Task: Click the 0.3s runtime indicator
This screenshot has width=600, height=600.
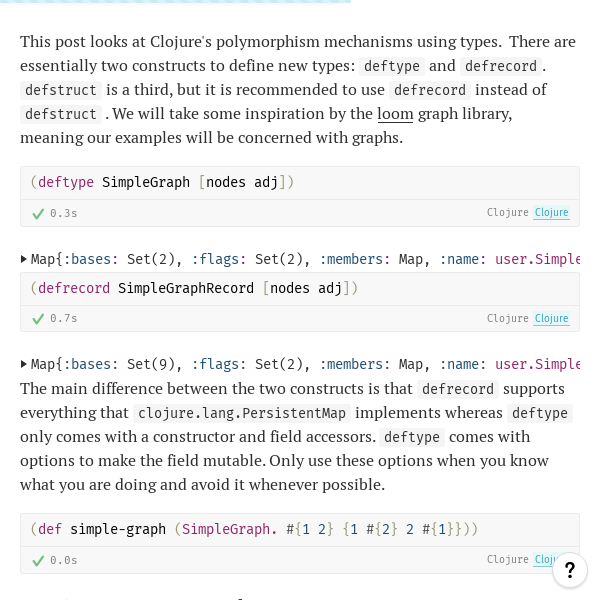Action: point(64,213)
